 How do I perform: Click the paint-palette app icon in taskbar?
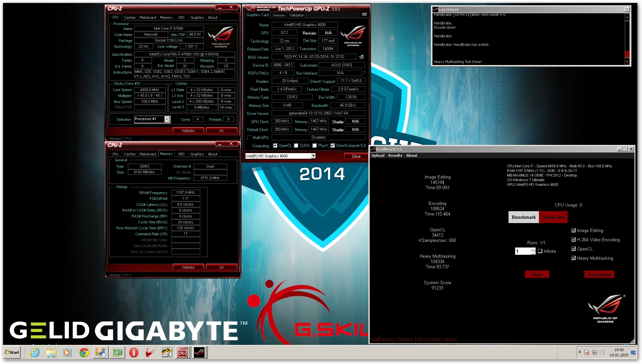point(100,352)
